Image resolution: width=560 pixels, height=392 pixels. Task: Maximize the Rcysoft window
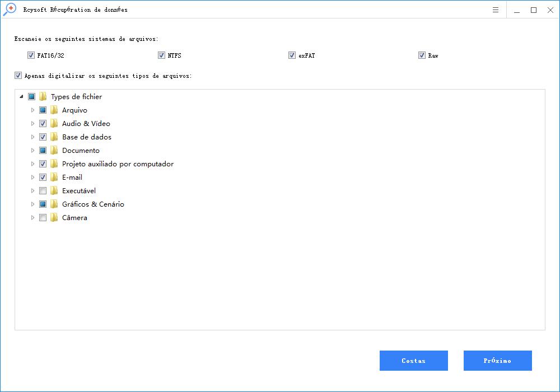[534, 10]
